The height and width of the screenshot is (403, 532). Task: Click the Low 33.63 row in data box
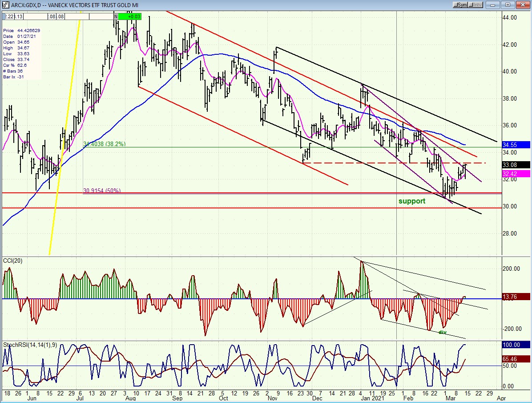coord(16,54)
